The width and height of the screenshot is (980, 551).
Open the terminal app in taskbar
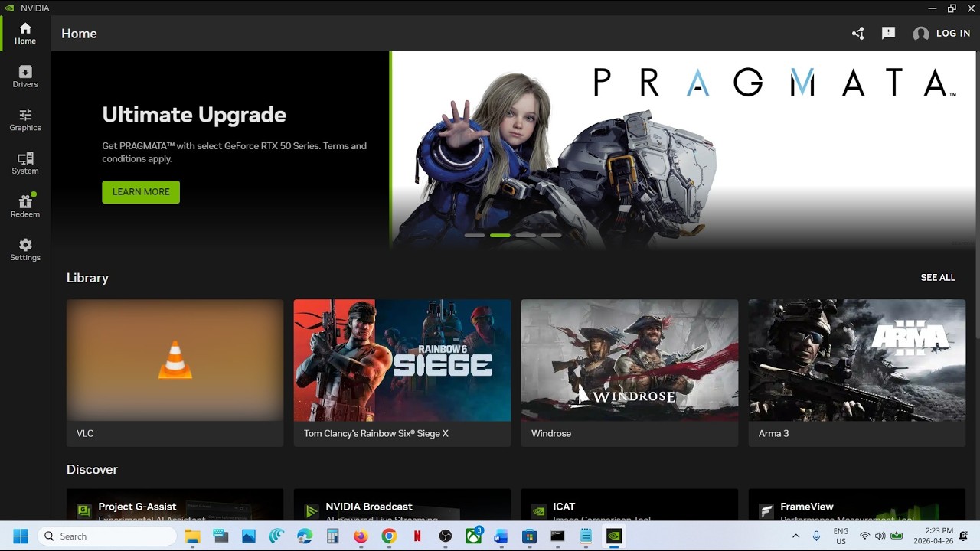click(557, 536)
